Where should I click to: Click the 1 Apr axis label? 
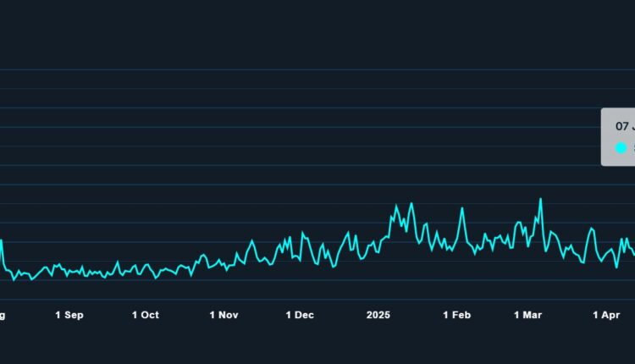click(606, 315)
